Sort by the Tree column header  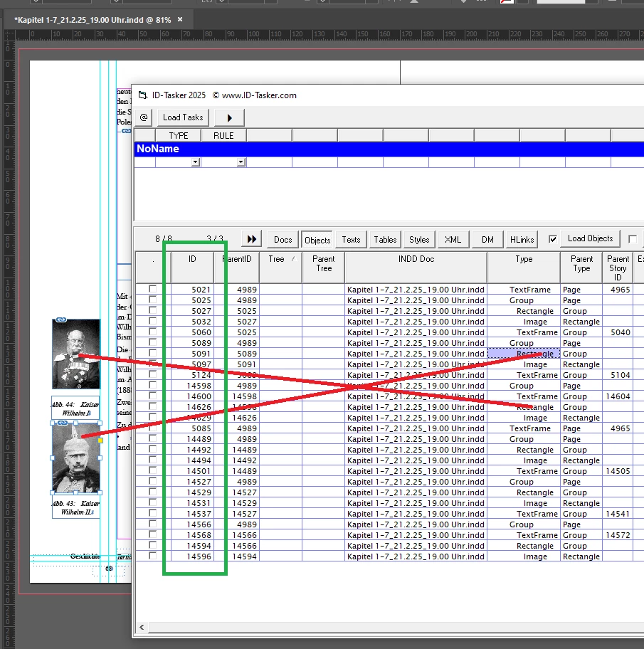click(280, 268)
